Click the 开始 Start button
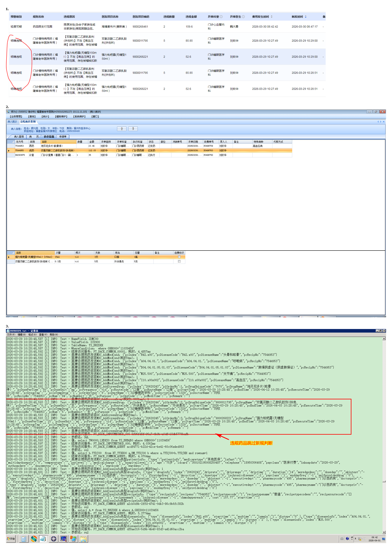Viewport: 392px width, 549px height. (x=11, y=539)
